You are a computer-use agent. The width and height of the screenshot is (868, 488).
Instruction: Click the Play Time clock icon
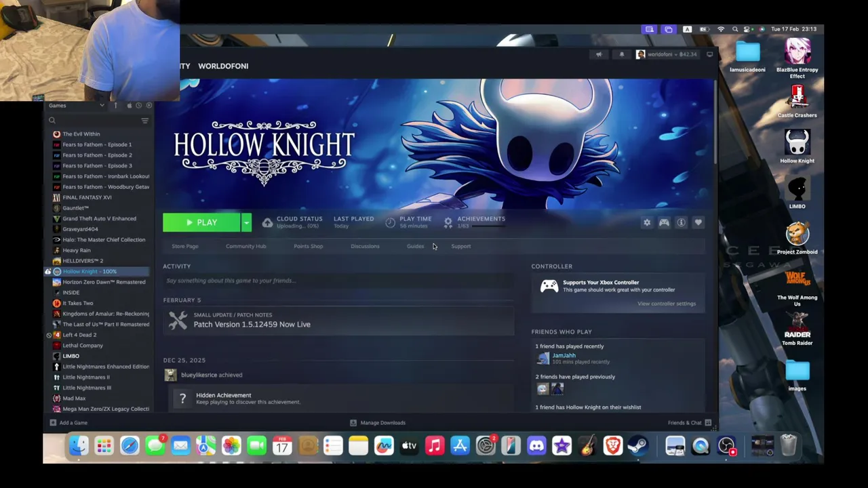[390, 222]
